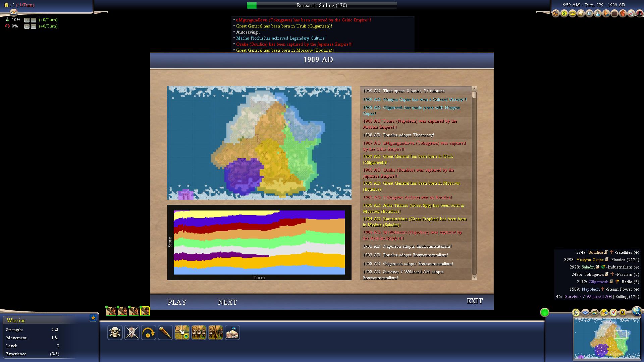Open the Technology Advisor flask icon
This screenshot has height=362, width=644.
598,14
